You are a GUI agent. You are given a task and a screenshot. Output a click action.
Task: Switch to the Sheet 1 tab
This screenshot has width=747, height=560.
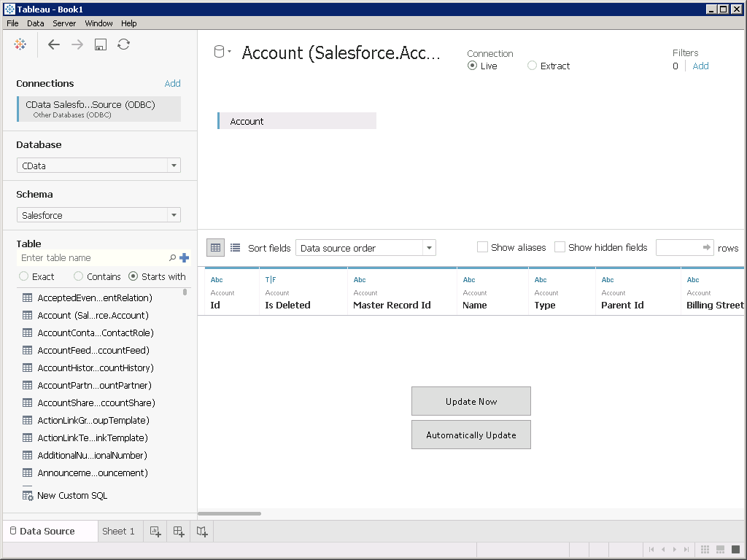(x=118, y=532)
